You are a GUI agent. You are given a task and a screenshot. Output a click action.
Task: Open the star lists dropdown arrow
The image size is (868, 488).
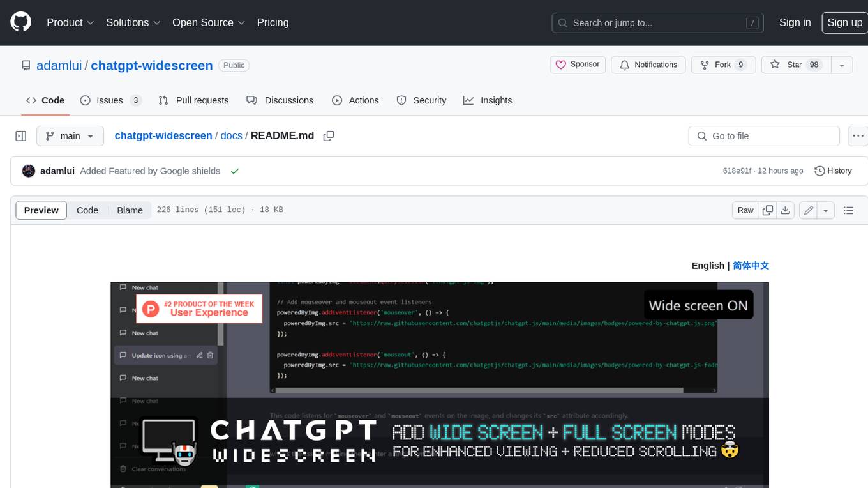842,65
